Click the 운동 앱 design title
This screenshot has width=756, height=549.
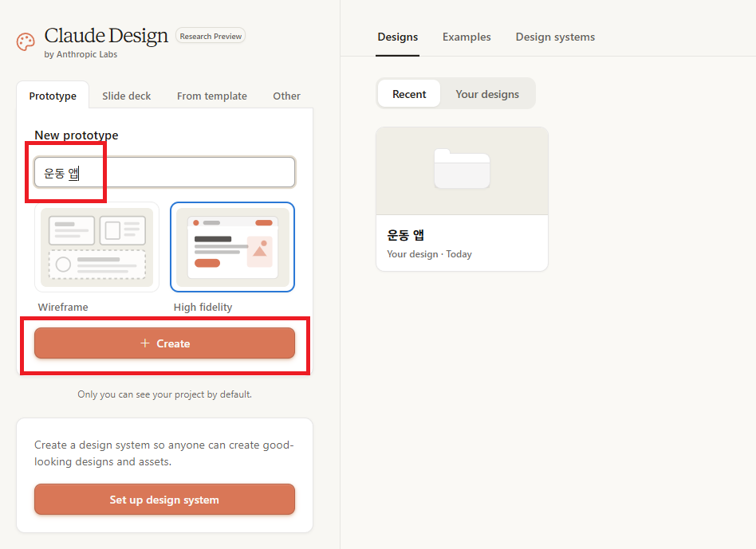click(x=405, y=235)
